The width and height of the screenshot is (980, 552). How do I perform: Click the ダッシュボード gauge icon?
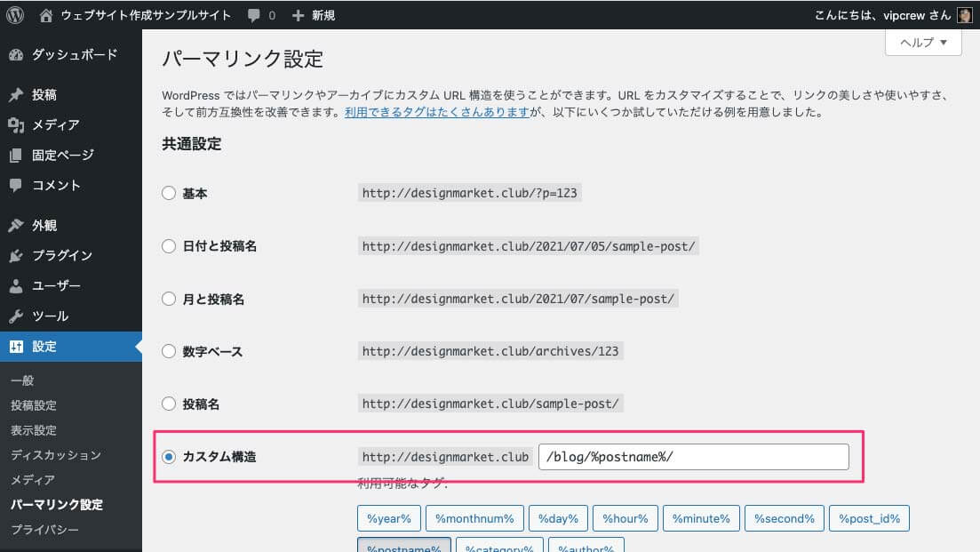16,55
